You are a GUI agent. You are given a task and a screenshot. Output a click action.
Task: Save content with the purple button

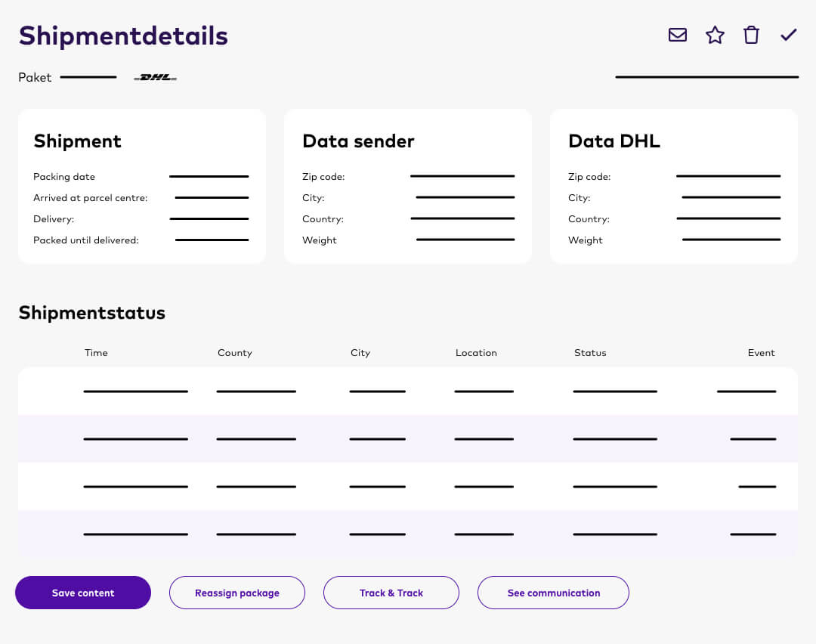click(83, 593)
